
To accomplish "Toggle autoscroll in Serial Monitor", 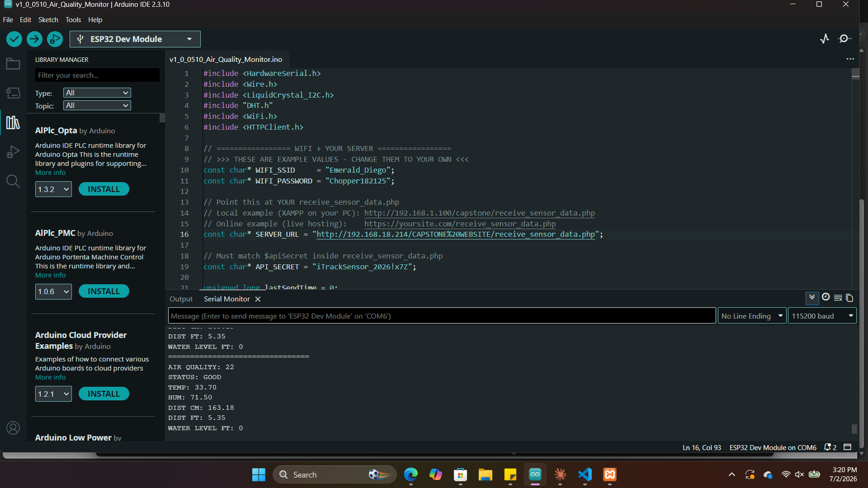I will point(812,298).
